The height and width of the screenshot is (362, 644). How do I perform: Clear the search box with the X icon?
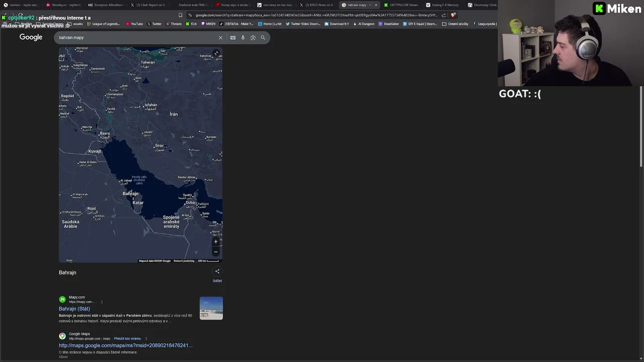coord(220,38)
